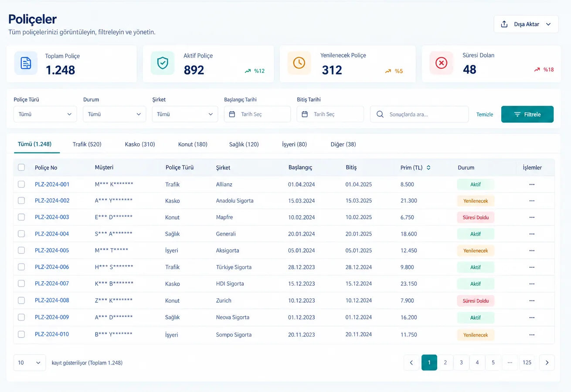Apply filters with the Filtrele button
Image resolution: width=571 pixels, height=392 pixels.
(x=527, y=114)
